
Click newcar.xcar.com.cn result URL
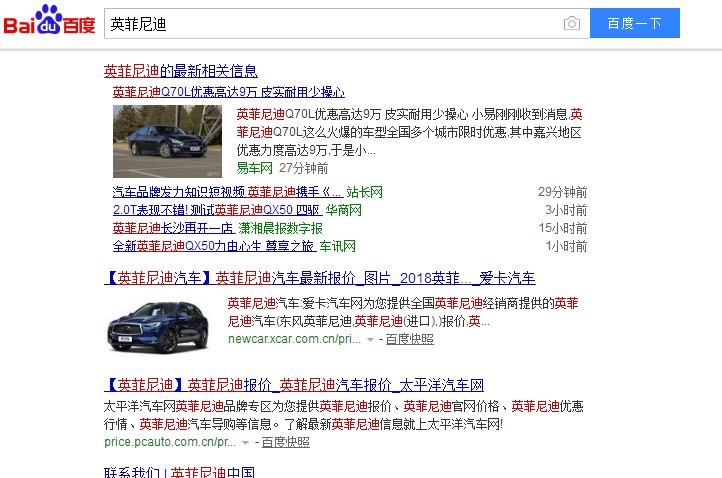294,339
